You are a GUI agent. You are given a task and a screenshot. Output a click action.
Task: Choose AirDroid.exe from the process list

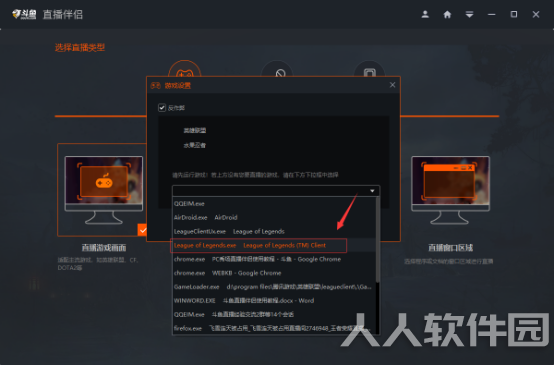coord(274,217)
